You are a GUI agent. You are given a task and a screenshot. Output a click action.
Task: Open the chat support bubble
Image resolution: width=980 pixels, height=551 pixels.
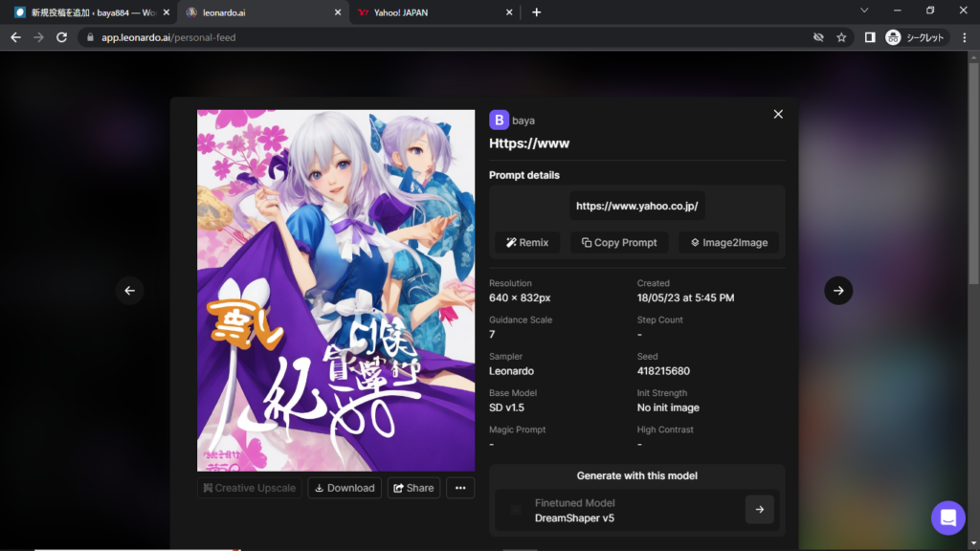pos(947,518)
